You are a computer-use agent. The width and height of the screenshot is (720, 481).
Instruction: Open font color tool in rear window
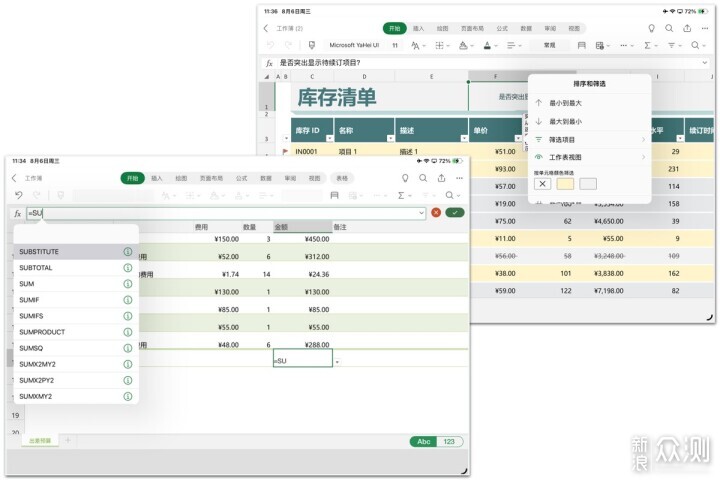[488, 45]
